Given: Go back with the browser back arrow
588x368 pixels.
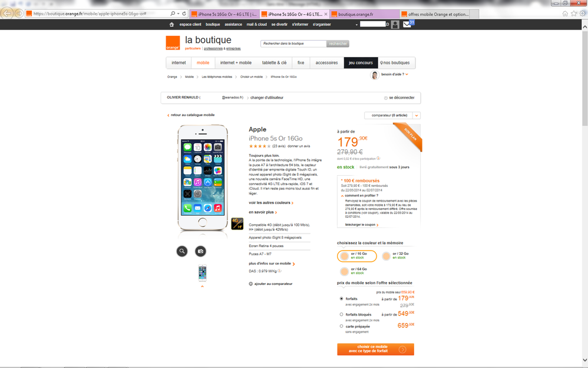Looking at the screenshot, I should pos(6,14).
